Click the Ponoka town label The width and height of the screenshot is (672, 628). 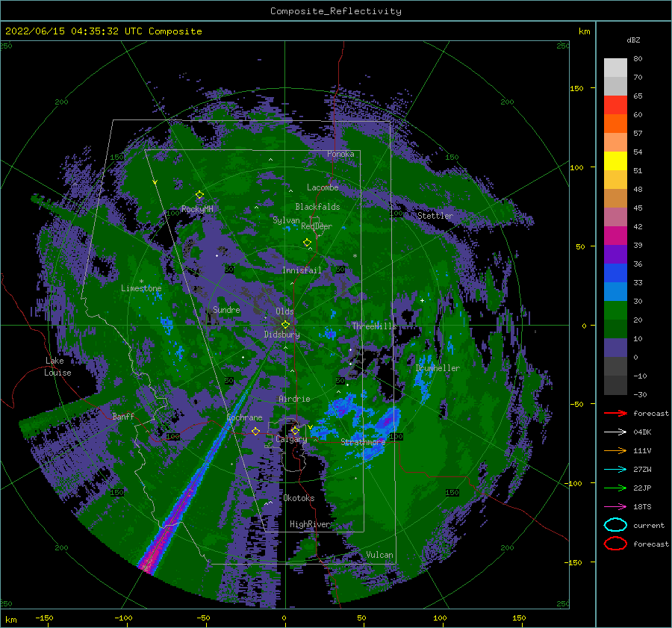coord(340,154)
